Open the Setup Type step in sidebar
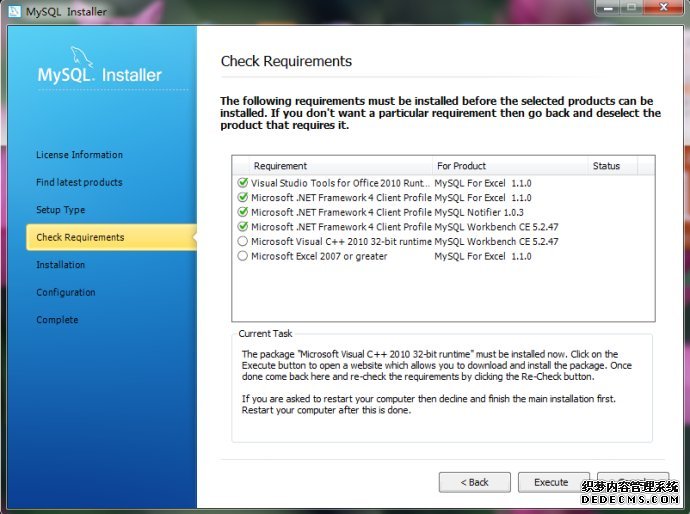 60,210
